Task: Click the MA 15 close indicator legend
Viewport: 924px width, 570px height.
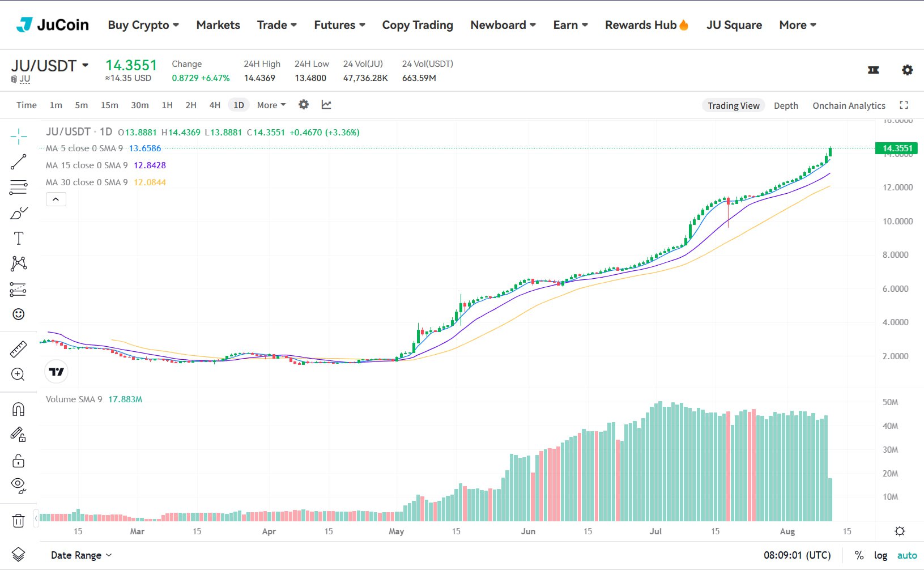Action: [106, 165]
